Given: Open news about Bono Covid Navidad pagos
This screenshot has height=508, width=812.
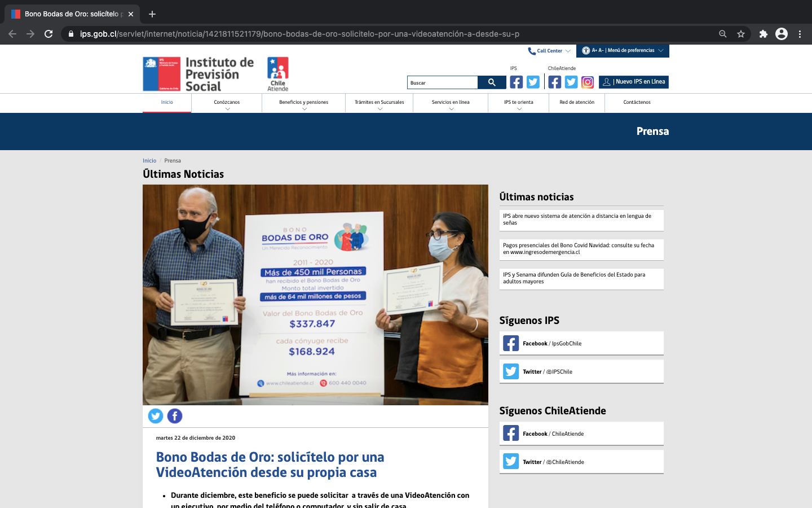Looking at the screenshot, I should pyautogui.click(x=581, y=249).
